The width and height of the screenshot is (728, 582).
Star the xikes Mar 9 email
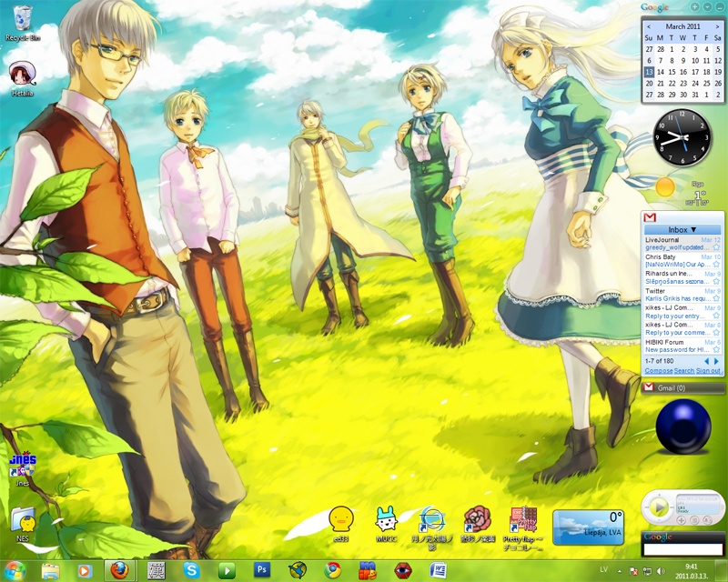pos(716,316)
